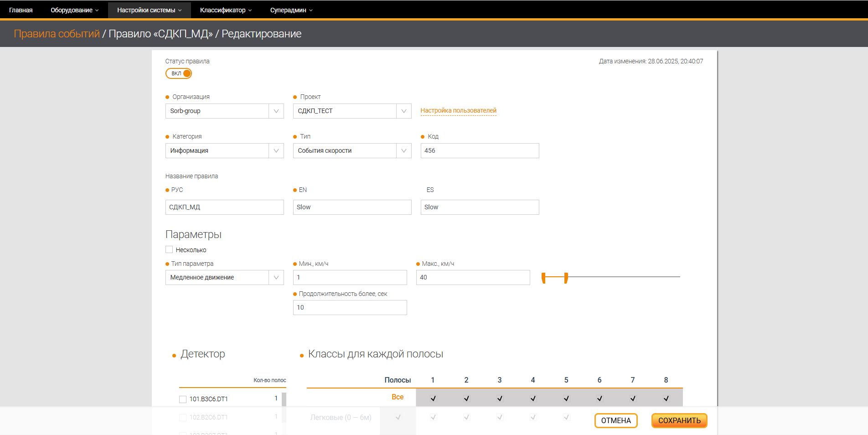Open the Тип параметра dropdown Медленное движение

click(x=276, y=277)
